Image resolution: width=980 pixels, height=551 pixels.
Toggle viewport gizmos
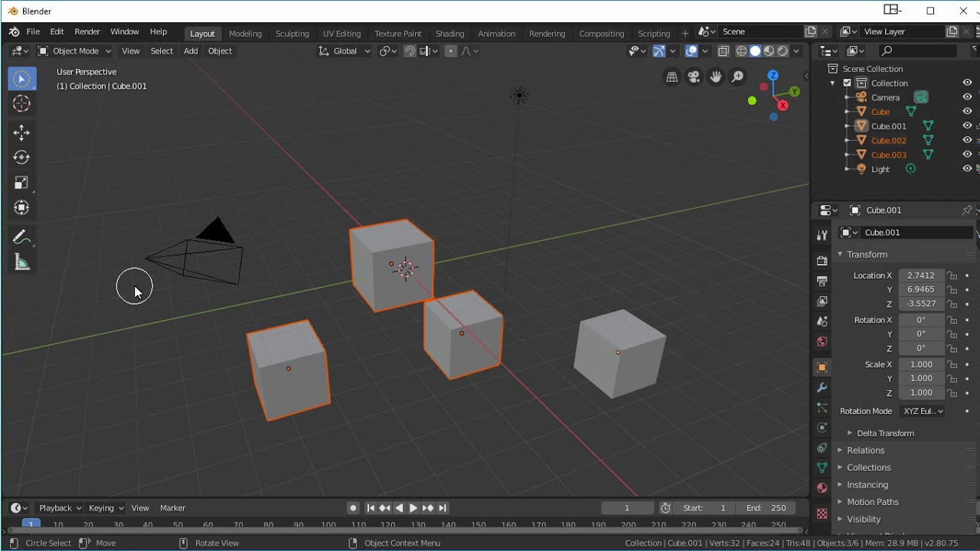(x=658, y=51)
